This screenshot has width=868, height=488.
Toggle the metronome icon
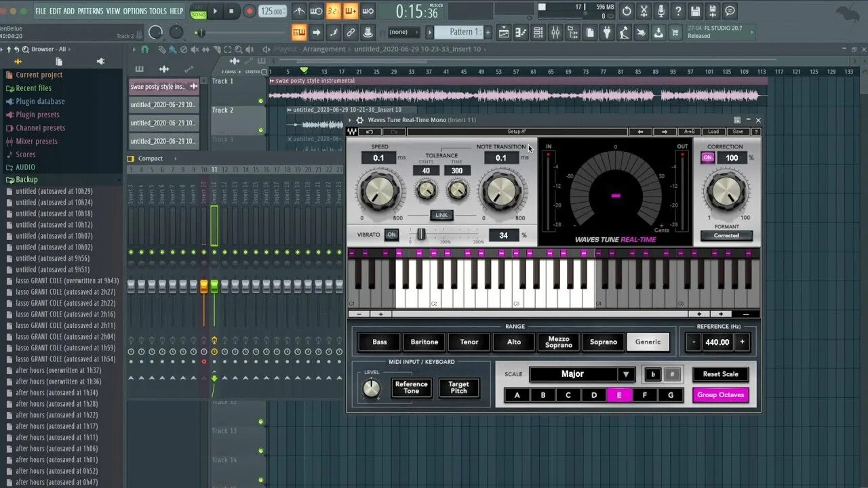point(299,11)
